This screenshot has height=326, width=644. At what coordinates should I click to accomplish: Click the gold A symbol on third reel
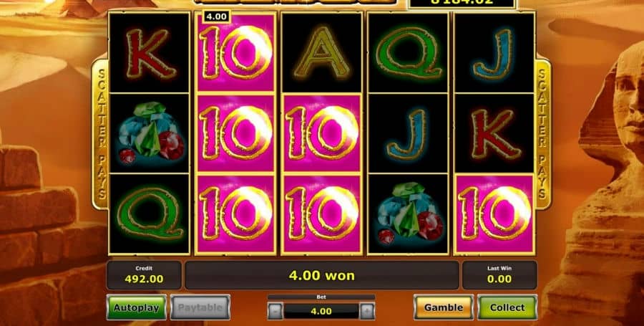click(321, 52)
